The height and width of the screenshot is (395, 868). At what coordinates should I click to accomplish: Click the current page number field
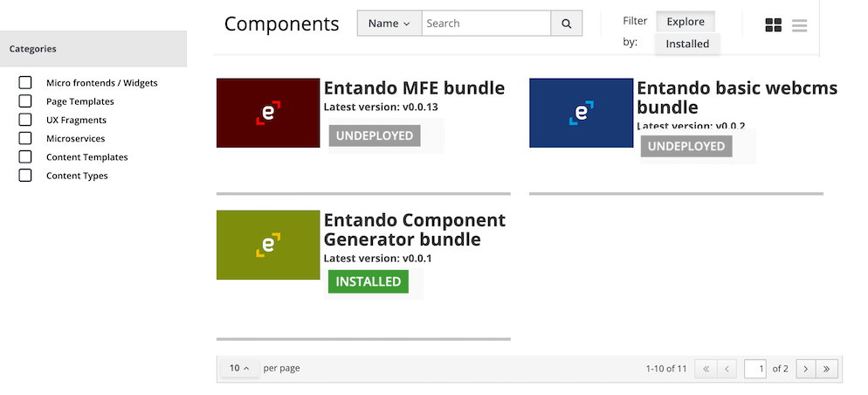(x=755, y=369)
